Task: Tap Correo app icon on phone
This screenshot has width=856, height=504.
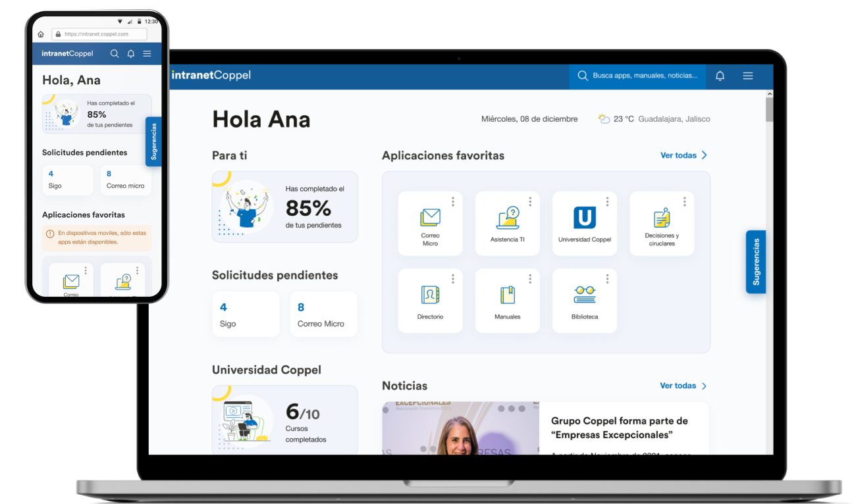Action: coord(71,282)
